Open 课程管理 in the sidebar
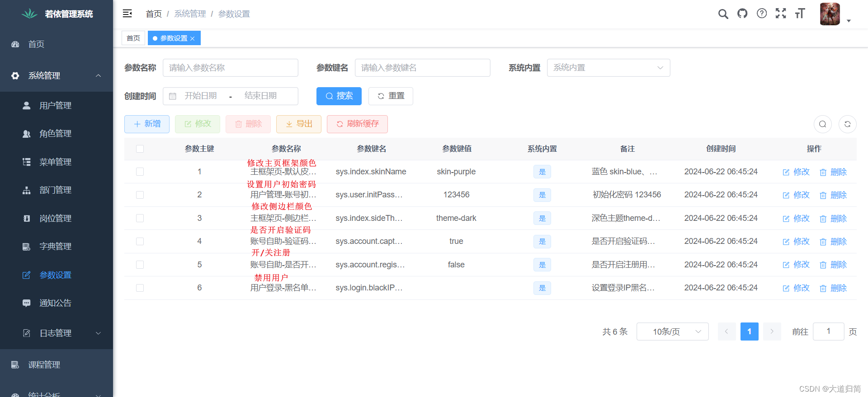The width and height of the screenshot is (868, 397). click(x=57, y=365)
